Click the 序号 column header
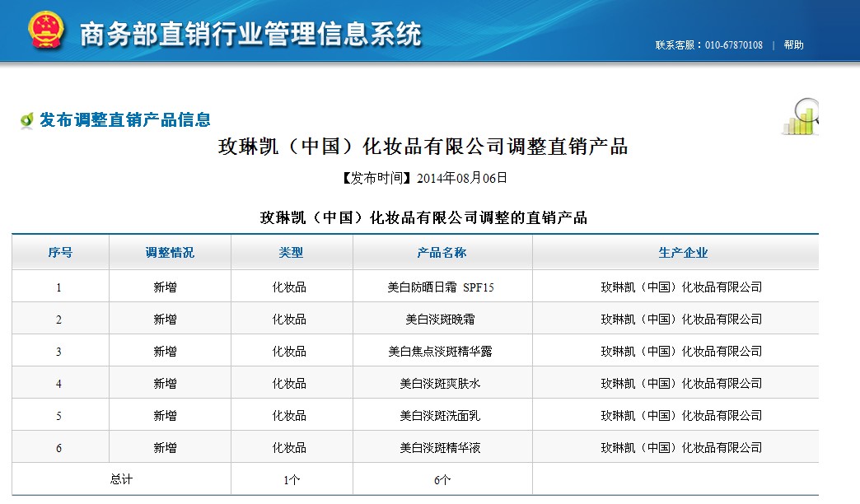The height and width of the screenshot is (504, 860). tap(60, 252)
